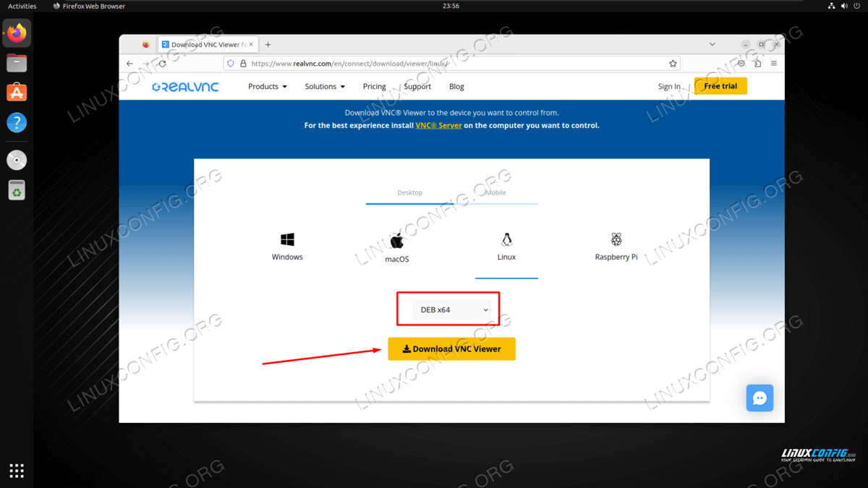Follow the VNC® Server link

point(438,125)
